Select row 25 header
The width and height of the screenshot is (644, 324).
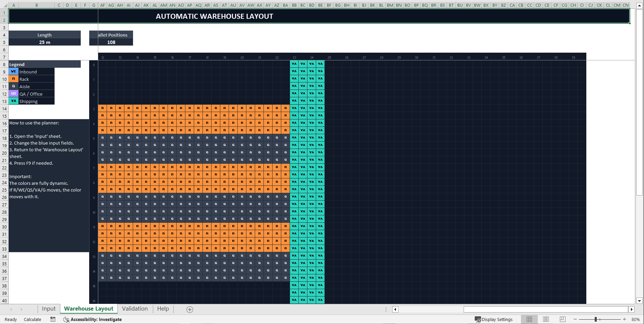(4, 190)
